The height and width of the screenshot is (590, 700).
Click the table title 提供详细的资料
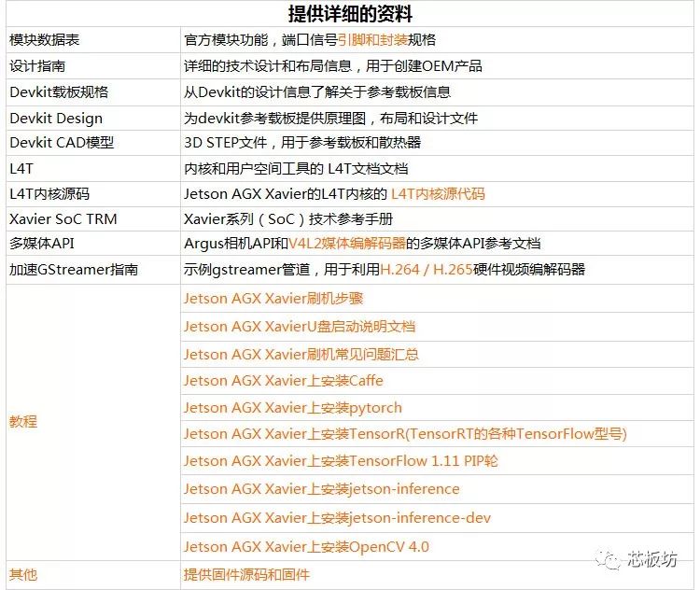click(x=350, y=13)
